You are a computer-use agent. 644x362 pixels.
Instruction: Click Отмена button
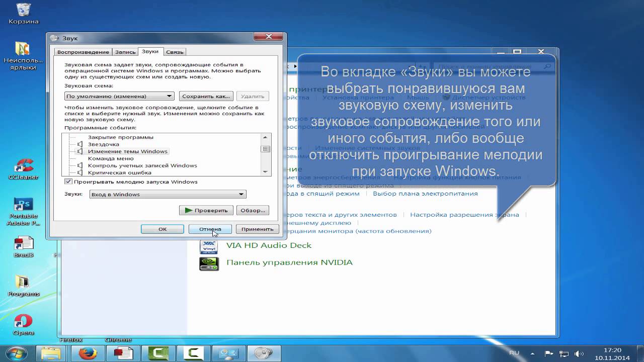(x=210, y=229)
